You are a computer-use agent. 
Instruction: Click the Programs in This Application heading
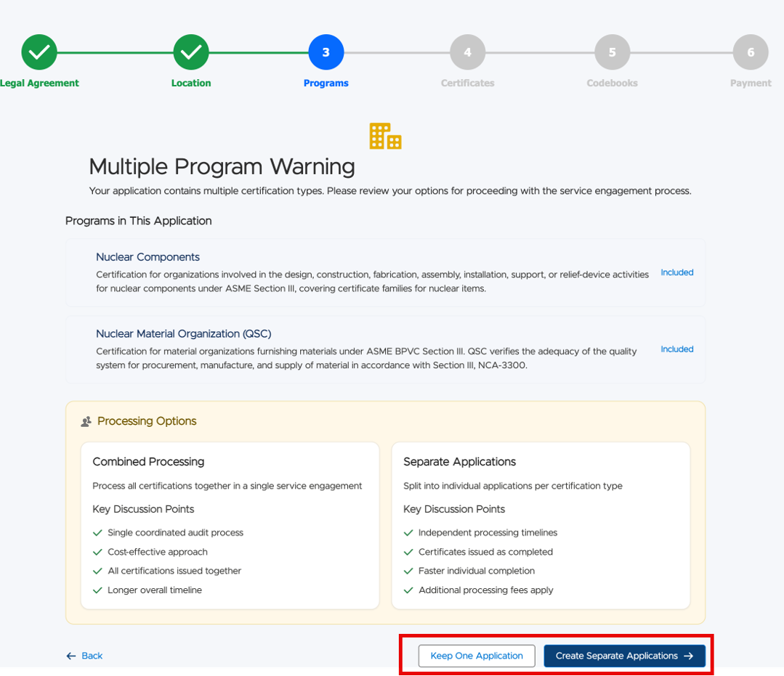(x=139, y=221)
